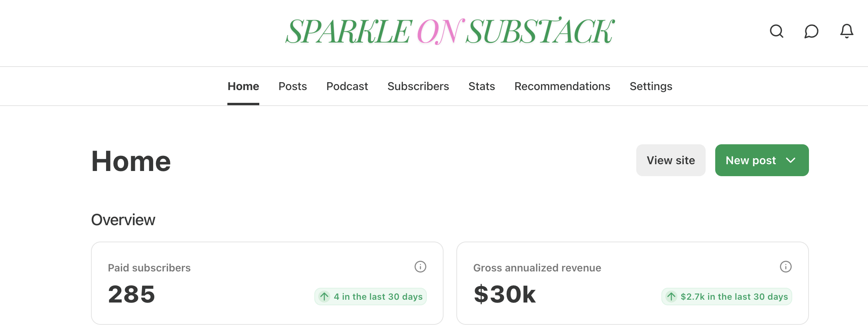Screen dimensions: 868x334
Task: Open Recommendations from the navigation
Action: [x=562, y=86]
